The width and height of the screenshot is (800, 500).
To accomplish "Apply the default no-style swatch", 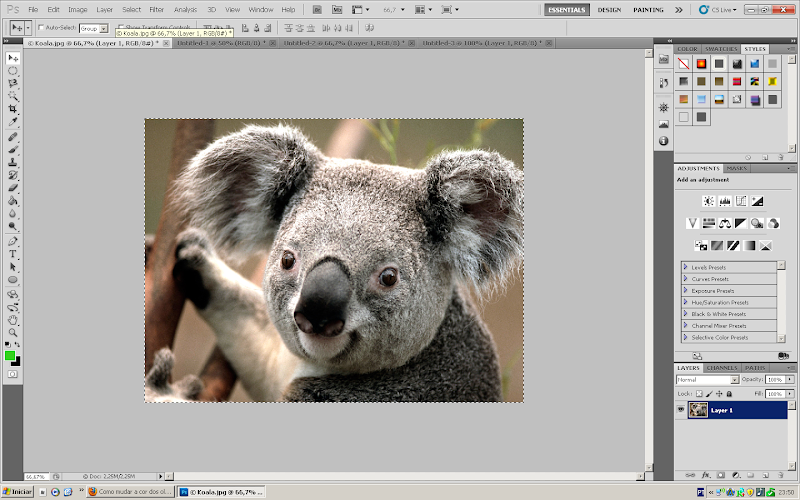I will (x=684, y=63).
